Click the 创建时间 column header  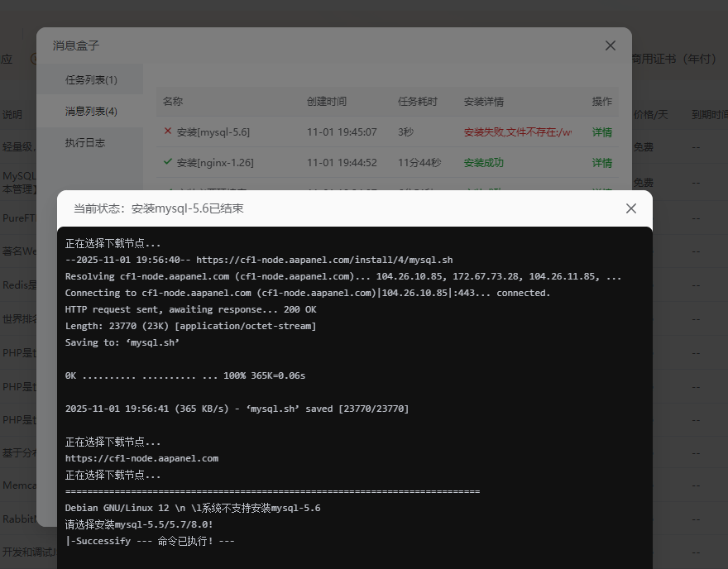click(x=327, y=101)
